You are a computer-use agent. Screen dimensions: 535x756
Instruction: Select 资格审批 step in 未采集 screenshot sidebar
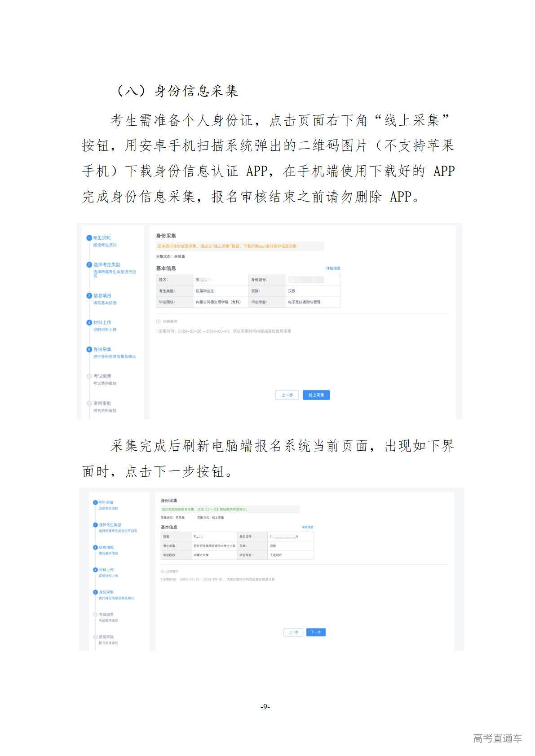(x=102, y=403)
